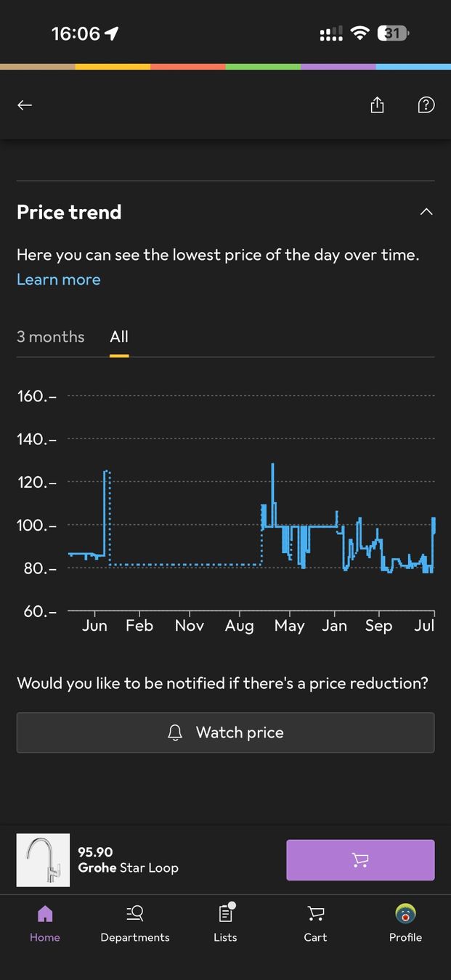
Task: Tap the back arrow icon
Action: tap(25, 105)
